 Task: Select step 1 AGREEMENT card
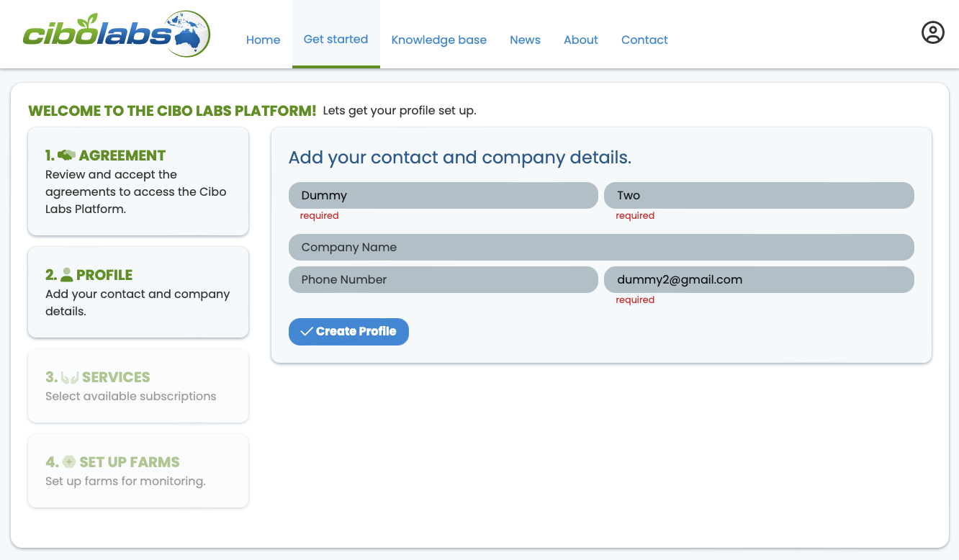pyautogui.click(x=138, y=181)
